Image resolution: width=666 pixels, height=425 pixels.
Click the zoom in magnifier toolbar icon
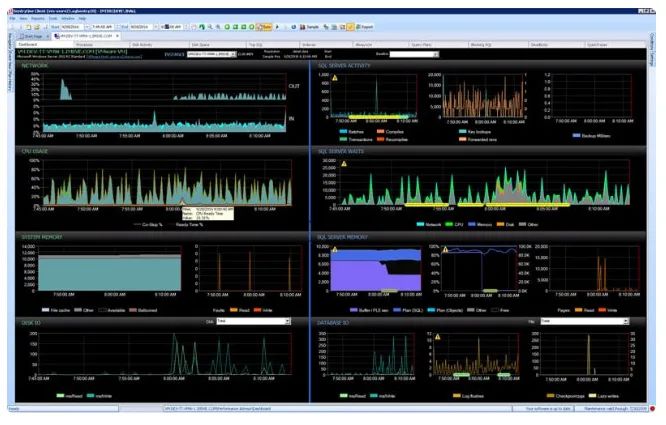(210, 27)
